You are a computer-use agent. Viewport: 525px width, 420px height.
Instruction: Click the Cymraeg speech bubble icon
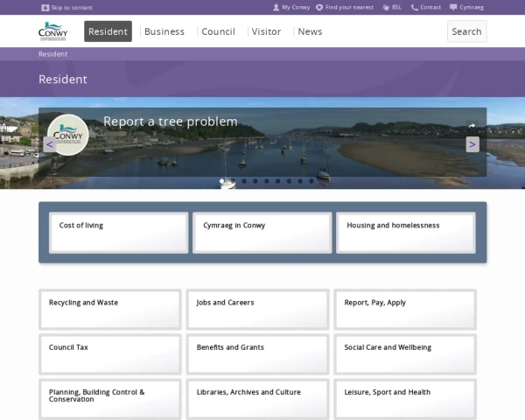click(453, 7)
